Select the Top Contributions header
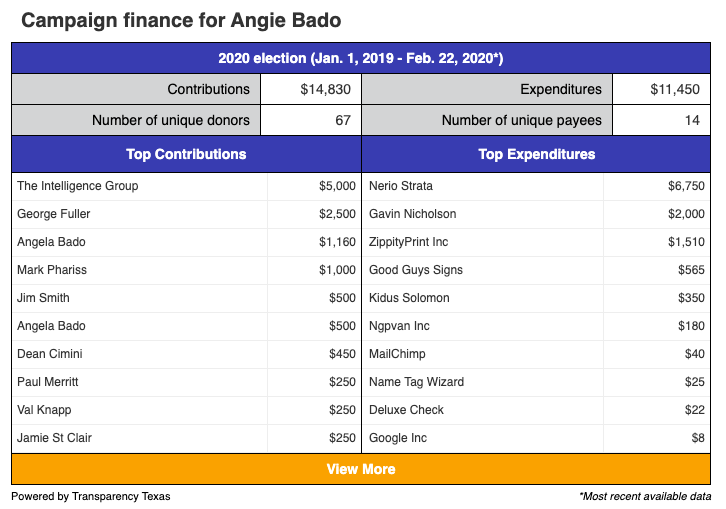The image size is (726, 509). 186,154
